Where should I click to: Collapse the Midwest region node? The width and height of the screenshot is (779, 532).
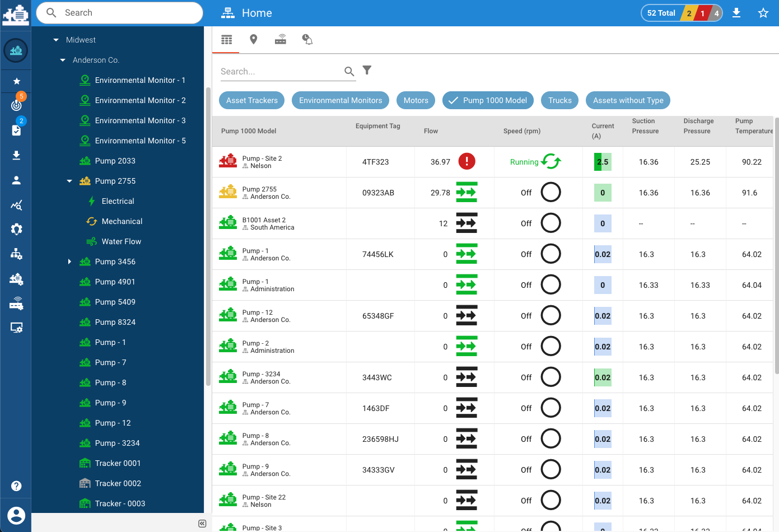[55, 40]
